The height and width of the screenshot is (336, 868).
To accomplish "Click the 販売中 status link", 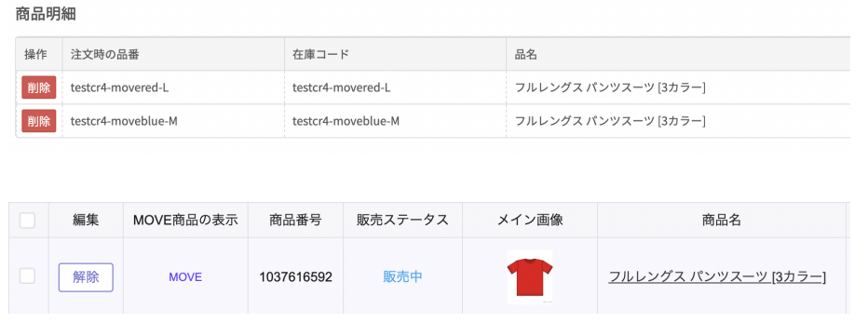I will coord(402,276).
